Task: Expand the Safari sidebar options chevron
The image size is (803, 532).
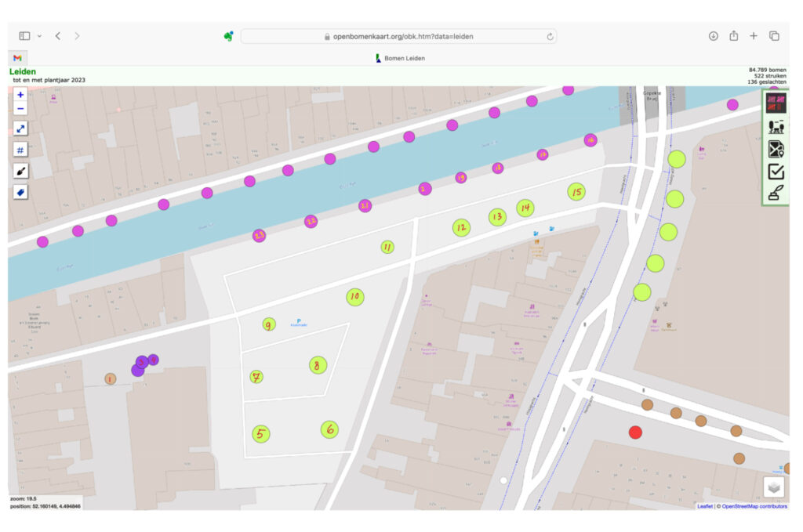Action: pos(40,36)
